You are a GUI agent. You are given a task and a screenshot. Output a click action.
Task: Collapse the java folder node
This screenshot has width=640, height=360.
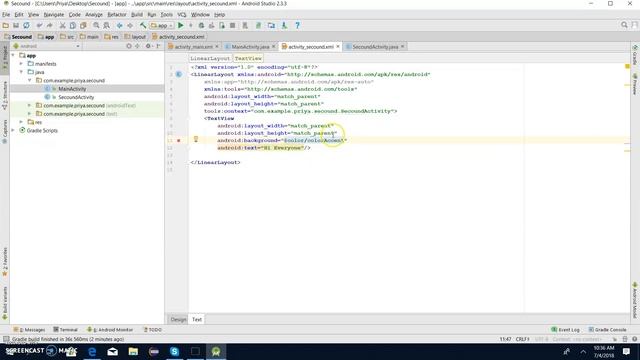click(22, 72)
